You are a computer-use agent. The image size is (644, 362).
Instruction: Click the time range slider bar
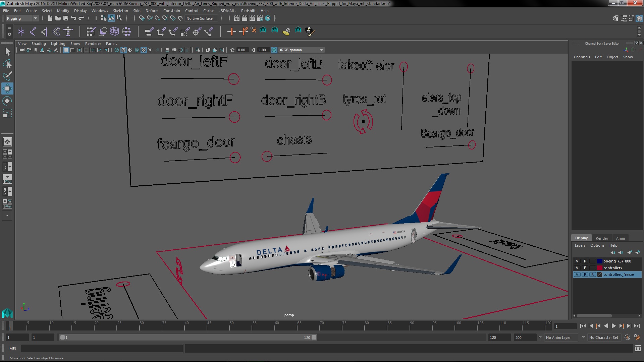(188, 338)
